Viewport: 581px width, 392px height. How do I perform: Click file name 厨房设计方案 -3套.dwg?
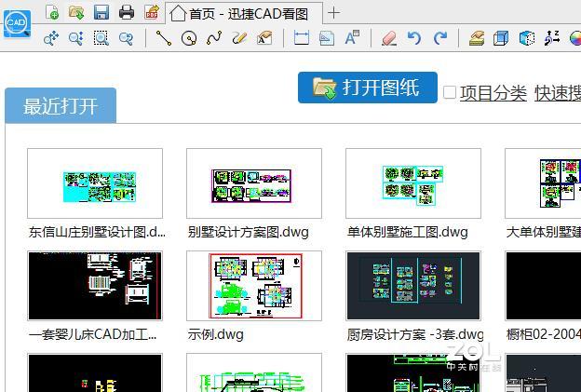click(x=415, y=334)
